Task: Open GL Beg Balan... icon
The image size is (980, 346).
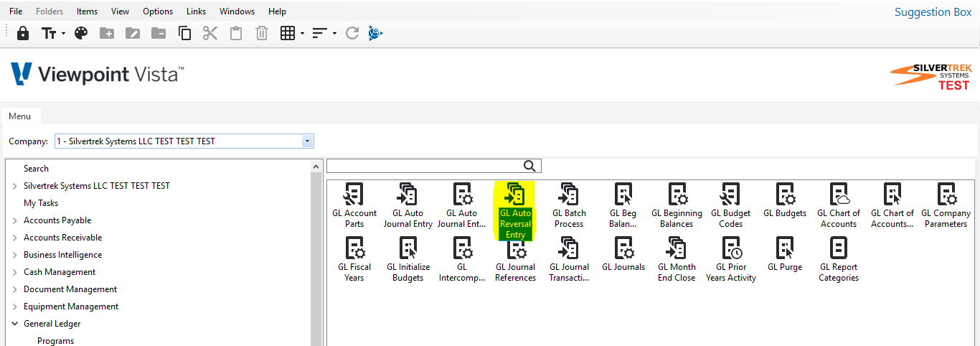Action: [x=623, y=205]
